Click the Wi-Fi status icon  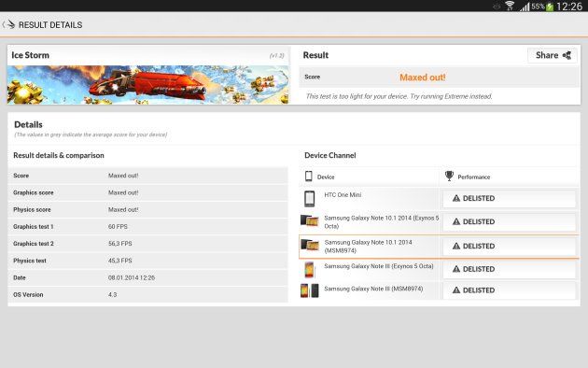pos(510,6)
